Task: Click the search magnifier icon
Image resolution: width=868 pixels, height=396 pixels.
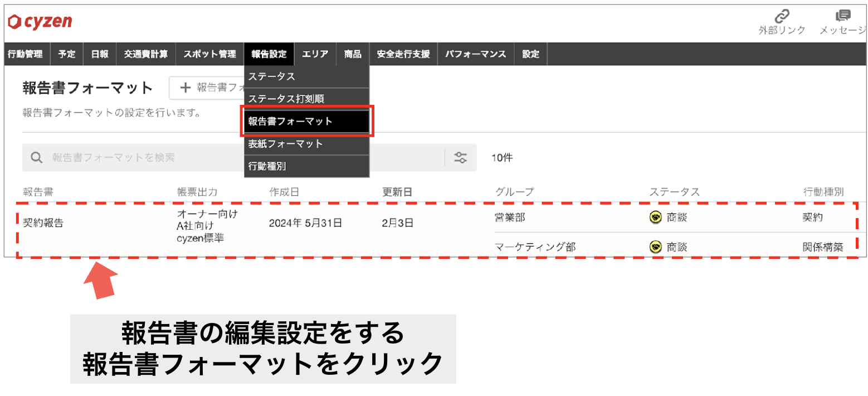Action: coord(37,158)
